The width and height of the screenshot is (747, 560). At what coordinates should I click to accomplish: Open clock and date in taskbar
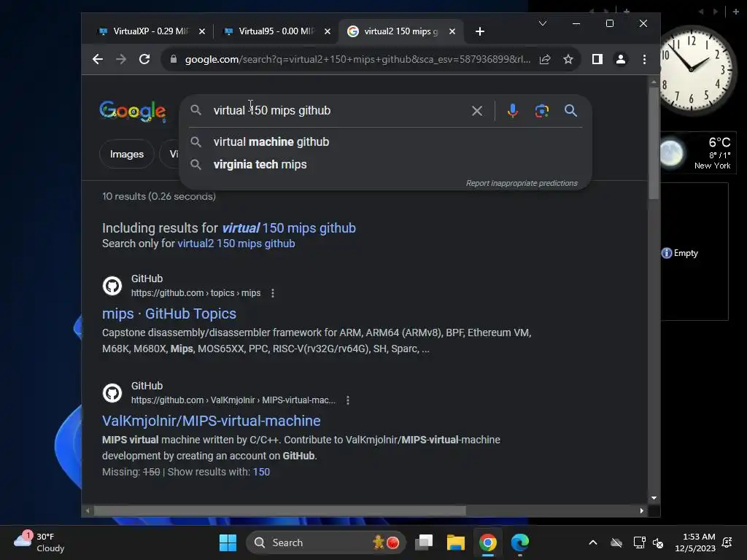pyautogui.click(x=695, y=542)
